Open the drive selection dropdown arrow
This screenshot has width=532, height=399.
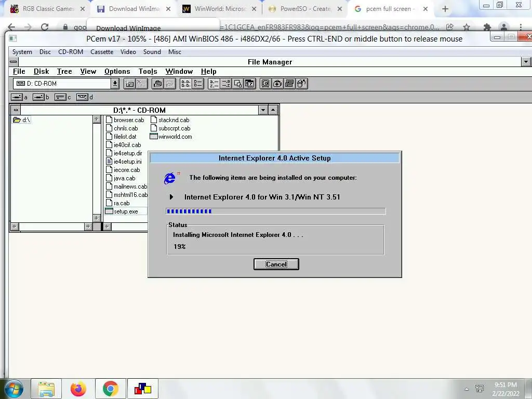[x=115, y=84]
